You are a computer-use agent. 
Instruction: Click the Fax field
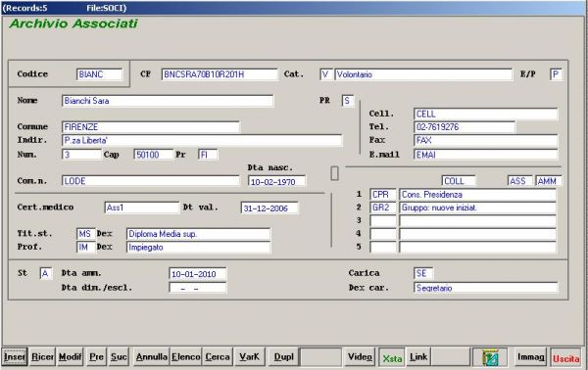tap(486, 140)
